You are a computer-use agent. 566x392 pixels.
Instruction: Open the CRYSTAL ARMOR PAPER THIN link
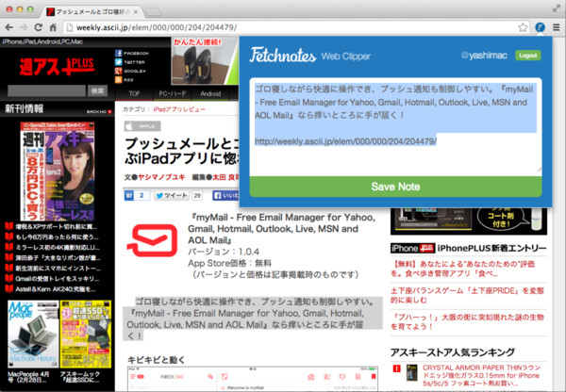tap(481, 375)
